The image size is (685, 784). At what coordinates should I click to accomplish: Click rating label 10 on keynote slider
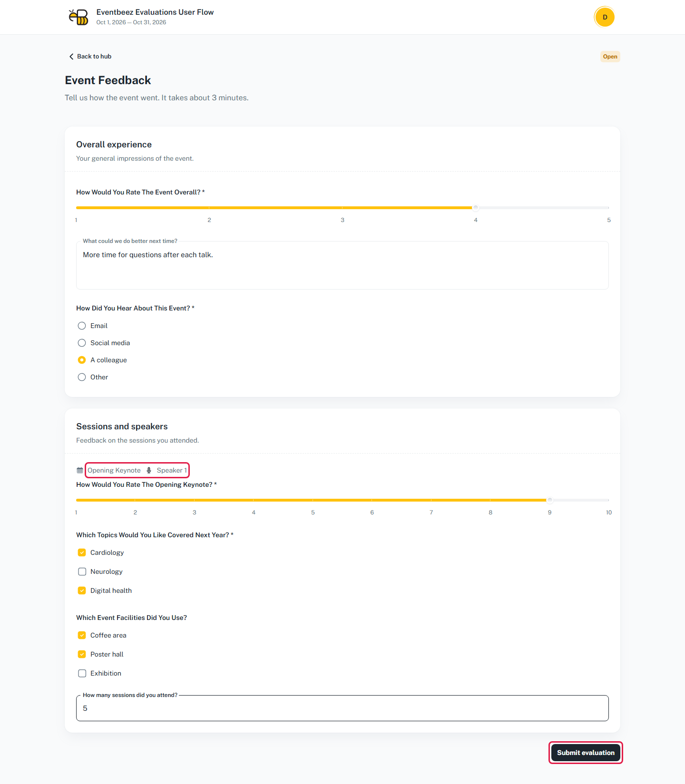click(x=609, y=513)
